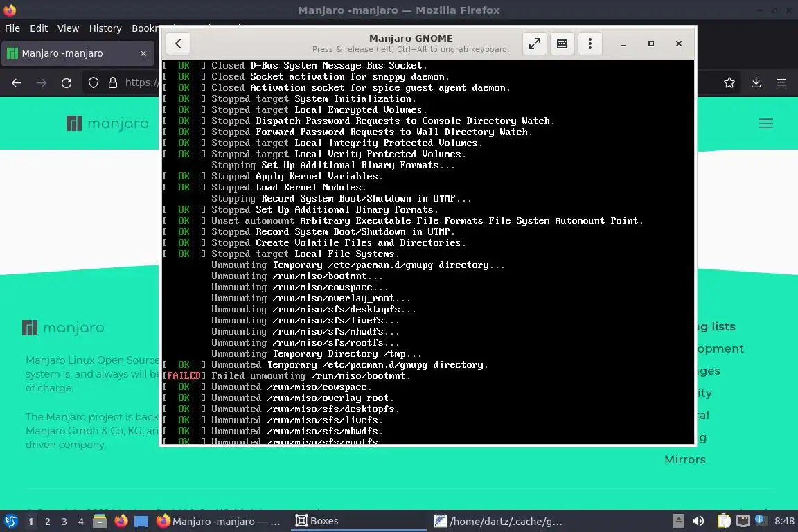The height and width of the screenshot is (532, 798).
Task: Minimize the Manjaro GNOME Boxes window
Action: [623, 44]
